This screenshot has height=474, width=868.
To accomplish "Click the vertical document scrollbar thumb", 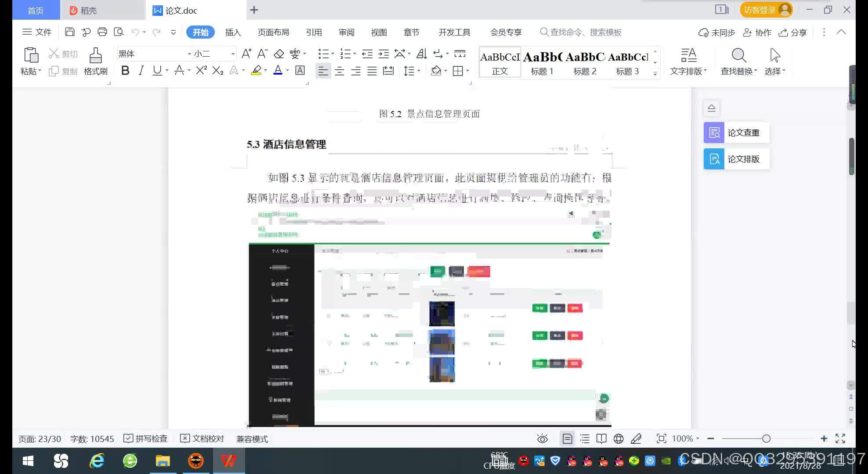I will tap(851, 156).
